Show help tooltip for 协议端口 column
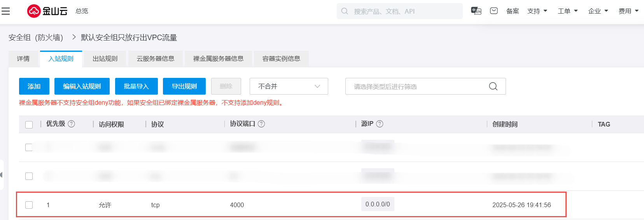This screenshot has height=220, width=644. point(261,124)
